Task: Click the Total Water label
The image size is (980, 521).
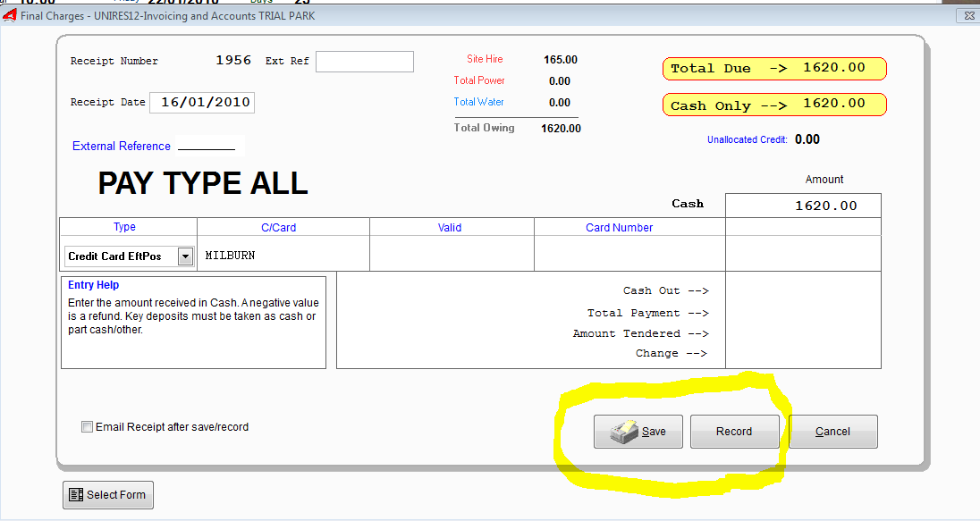Action: tap(478, 102)
